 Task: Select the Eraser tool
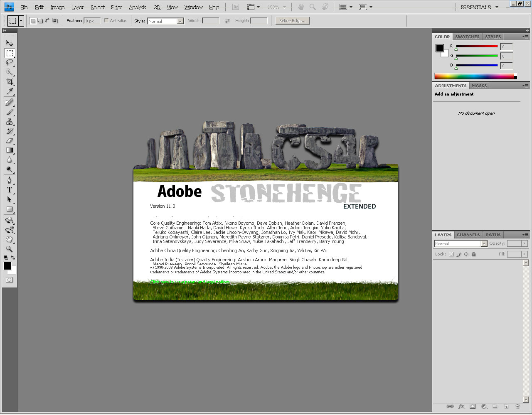[x=9, y=140]
